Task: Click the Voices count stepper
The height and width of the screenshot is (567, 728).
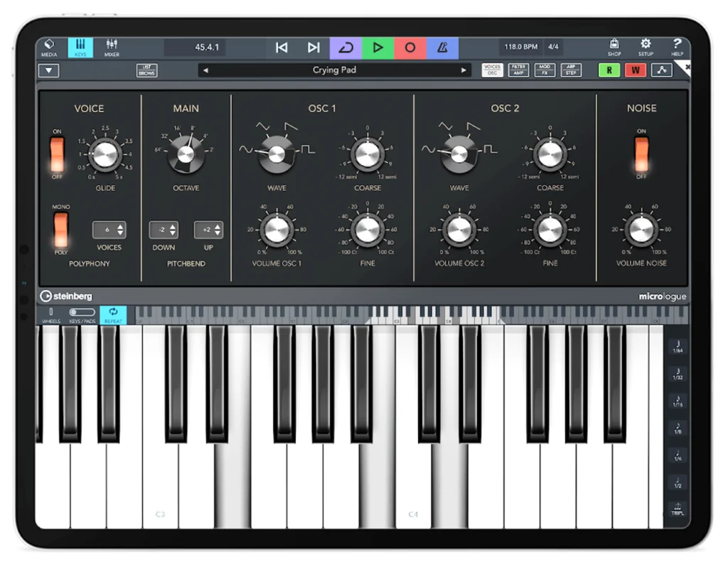Action: click(x=109, y=229)
